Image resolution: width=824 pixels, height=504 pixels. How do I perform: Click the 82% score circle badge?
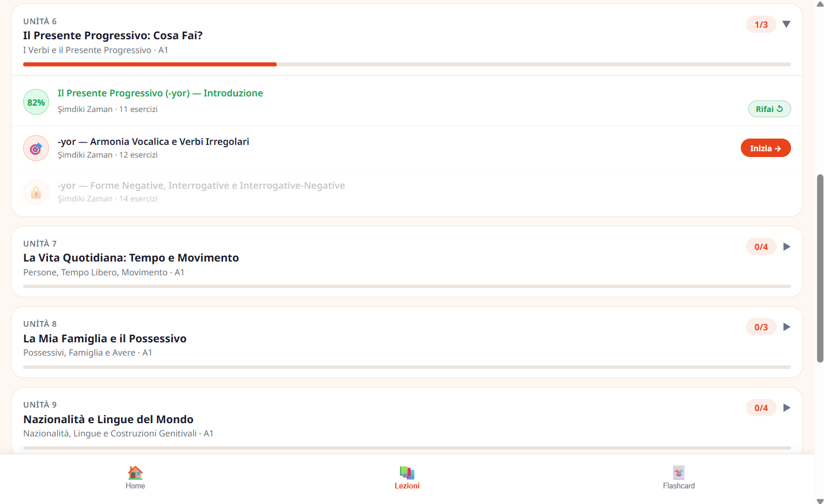tap(36, 102)
